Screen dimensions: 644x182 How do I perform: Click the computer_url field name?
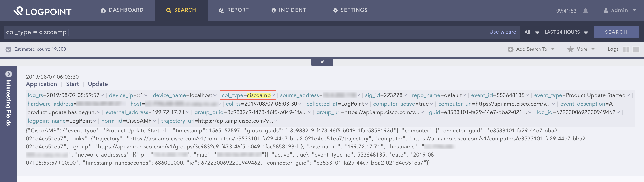(x=455, y=104)
